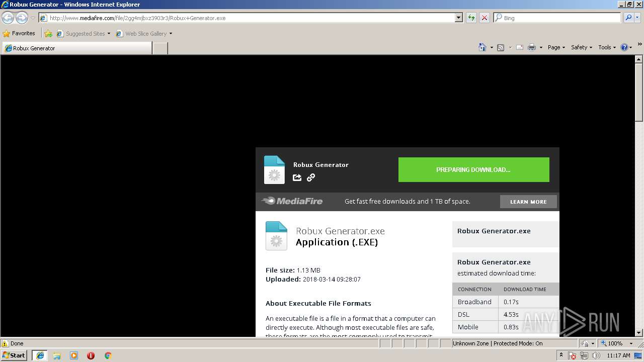Click the Bing search magnifier icon
The width and height of the screenshot is (644, 362).
coord(628,18)
